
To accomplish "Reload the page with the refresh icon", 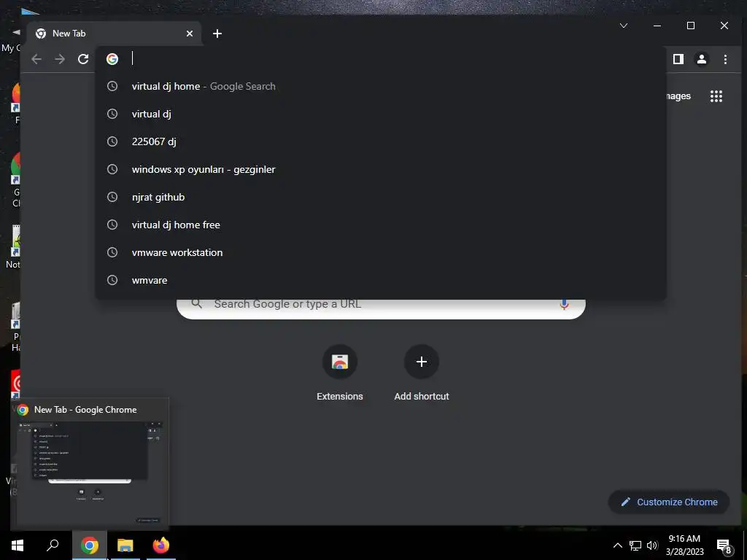I will click(x=83, y=59).
